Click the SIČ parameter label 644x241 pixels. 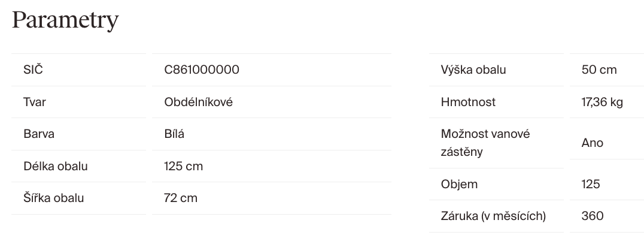click(33, 70)
